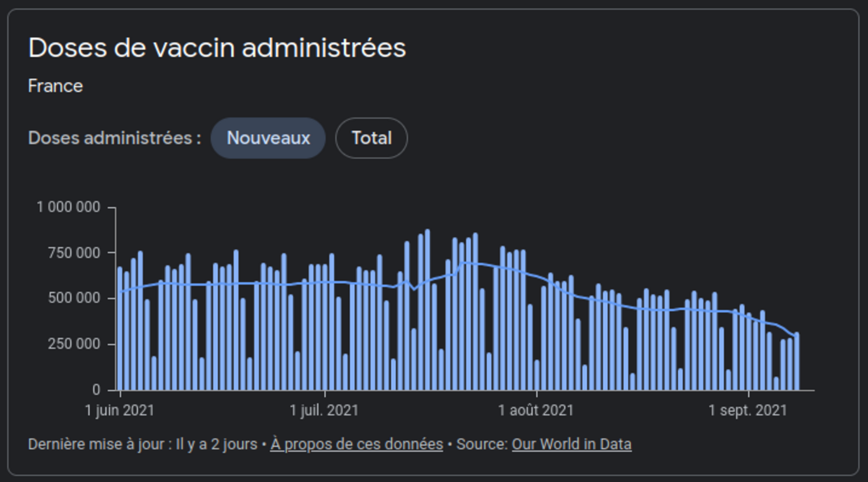868x482 pixels.
Task: Open the Our World in Data source link
Action: click(571, 444)
